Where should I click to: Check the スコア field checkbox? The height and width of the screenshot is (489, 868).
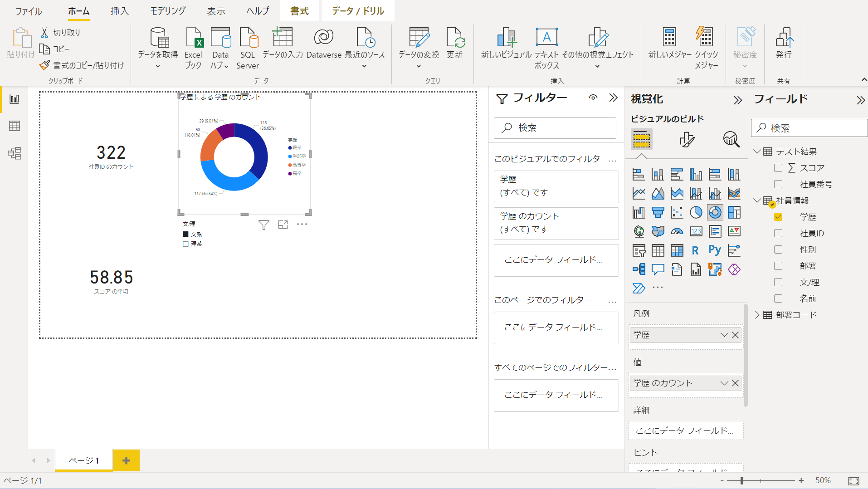(x=778, y=168)
